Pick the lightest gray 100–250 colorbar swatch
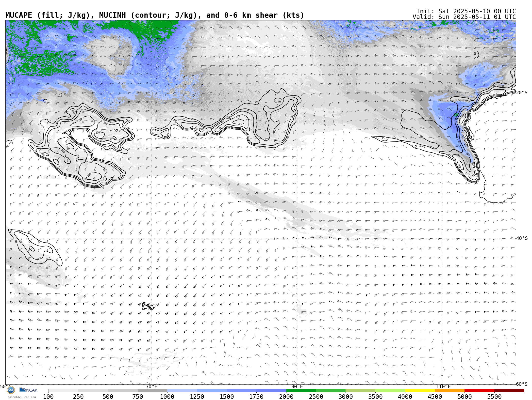Viewport: 532px width, 400px height. [x=63, y=391]
